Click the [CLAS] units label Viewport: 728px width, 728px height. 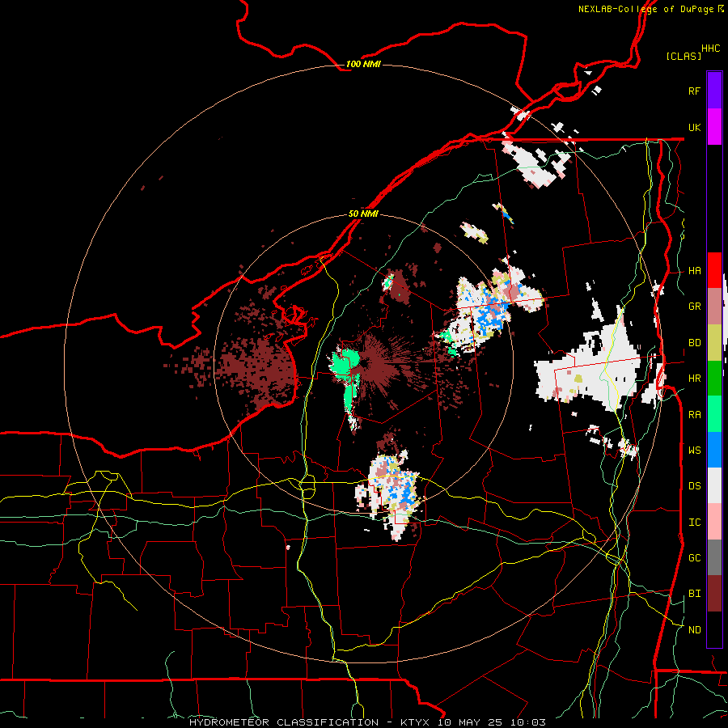point(684,56)
